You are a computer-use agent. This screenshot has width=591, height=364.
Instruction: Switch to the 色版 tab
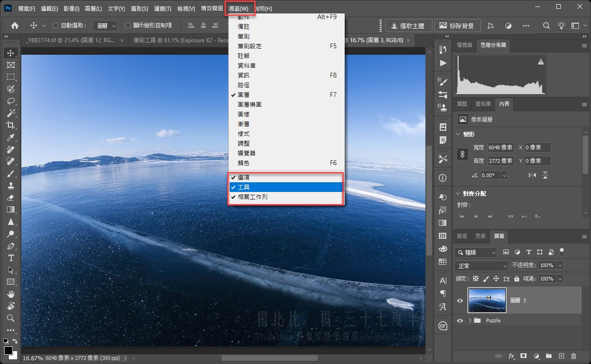480,236
